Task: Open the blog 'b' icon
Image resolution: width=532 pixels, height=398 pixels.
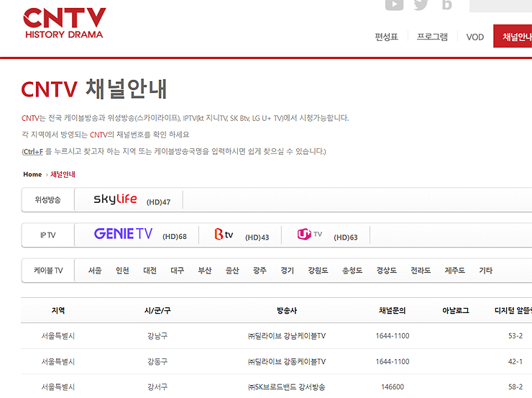Action: point(446,4)
